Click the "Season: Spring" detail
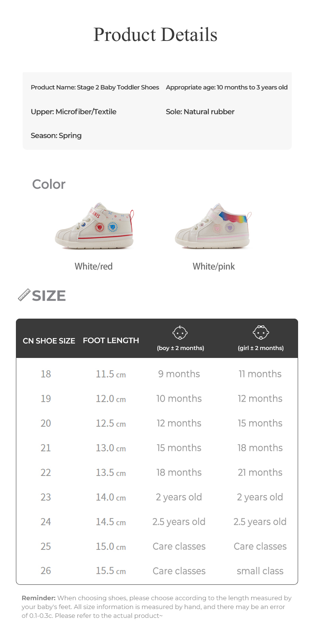Image resolution: width=314 pixels, height=644 pixels. (x=56, y=135)
